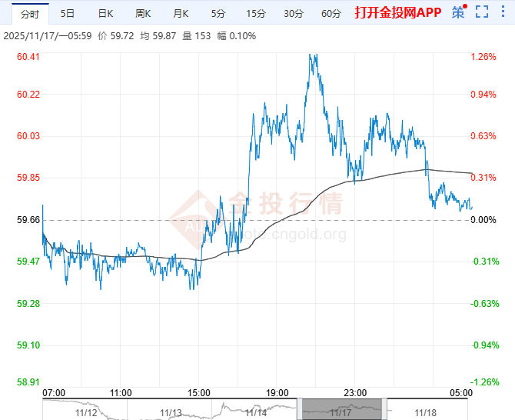Choose the 5分 interval
This screenshot has width=515, height=420.
pos(218,14)
